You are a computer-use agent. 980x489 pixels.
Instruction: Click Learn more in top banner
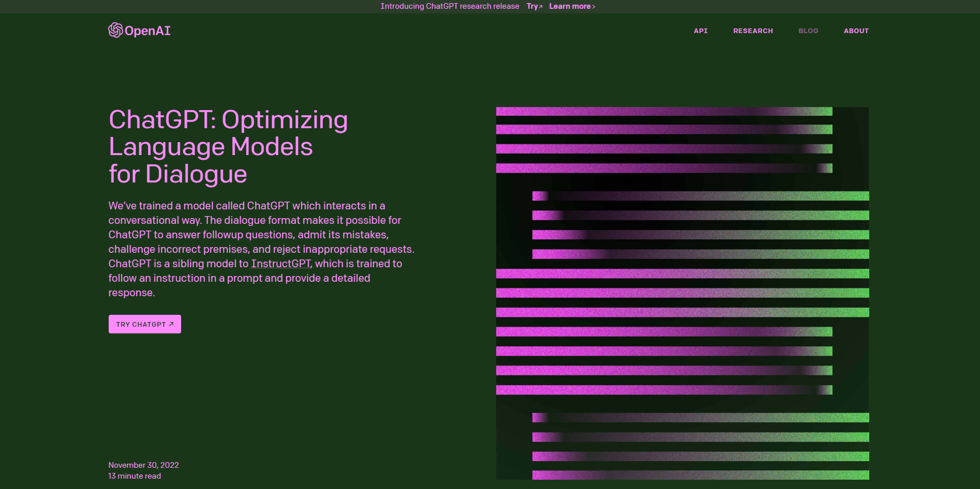(572, 6)
